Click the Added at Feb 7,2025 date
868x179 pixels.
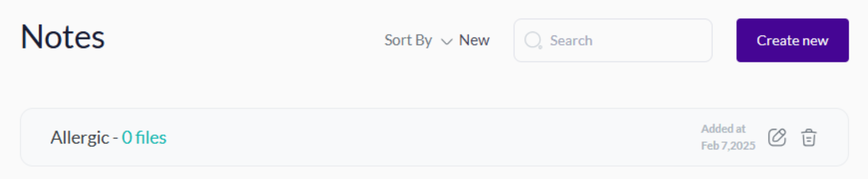(728, 137)
